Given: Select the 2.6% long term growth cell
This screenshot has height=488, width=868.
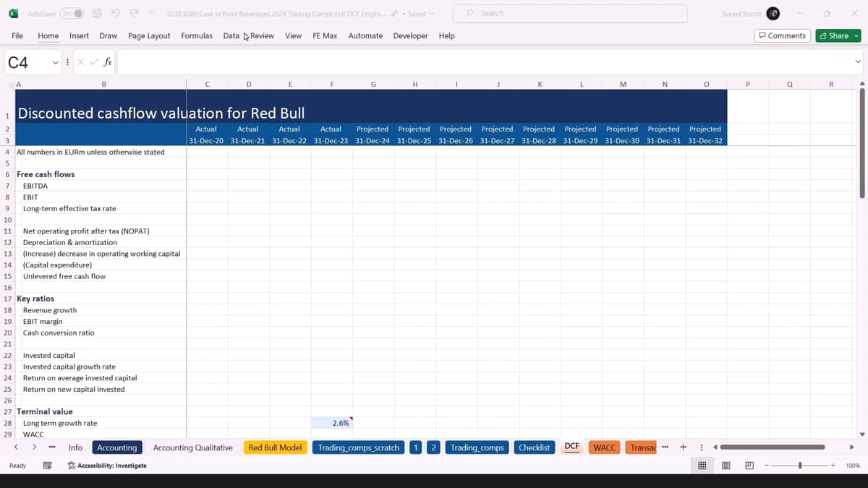Looking at the screenshot, I should click(332, 423).
